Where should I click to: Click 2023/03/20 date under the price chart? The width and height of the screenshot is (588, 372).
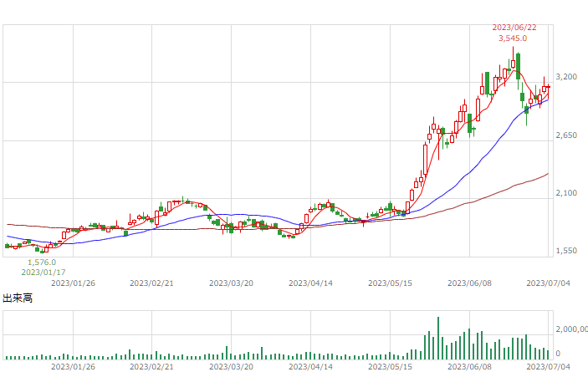pos(232,283)
